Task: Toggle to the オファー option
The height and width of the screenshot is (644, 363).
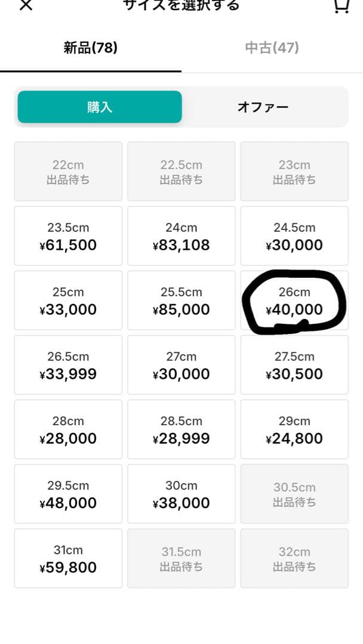Action: pyautogui.click(x=263, y=107)
